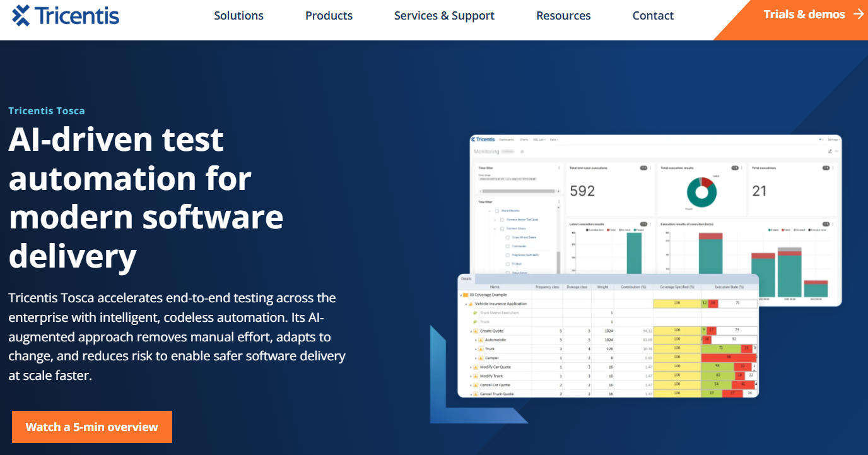
Task: Expand the Modify Car Quote row
Action: [471, 367]
